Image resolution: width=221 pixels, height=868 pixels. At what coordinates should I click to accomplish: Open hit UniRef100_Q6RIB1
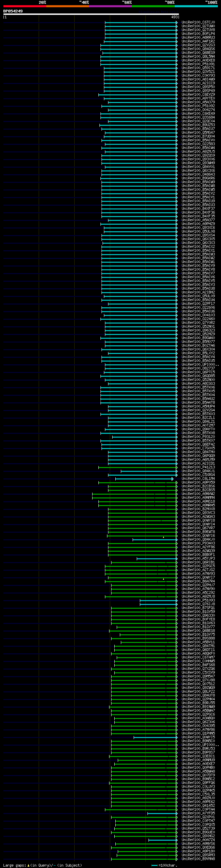pyautogui.click(x=198, y=562)
